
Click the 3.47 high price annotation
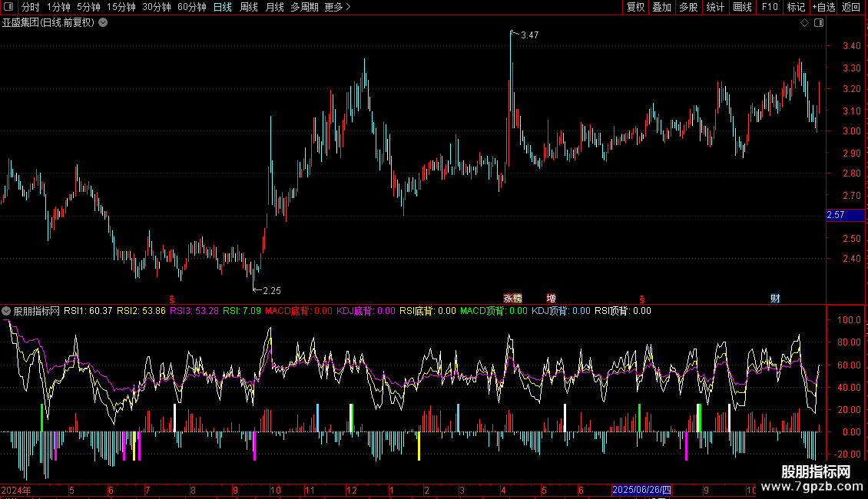point(530,35)
